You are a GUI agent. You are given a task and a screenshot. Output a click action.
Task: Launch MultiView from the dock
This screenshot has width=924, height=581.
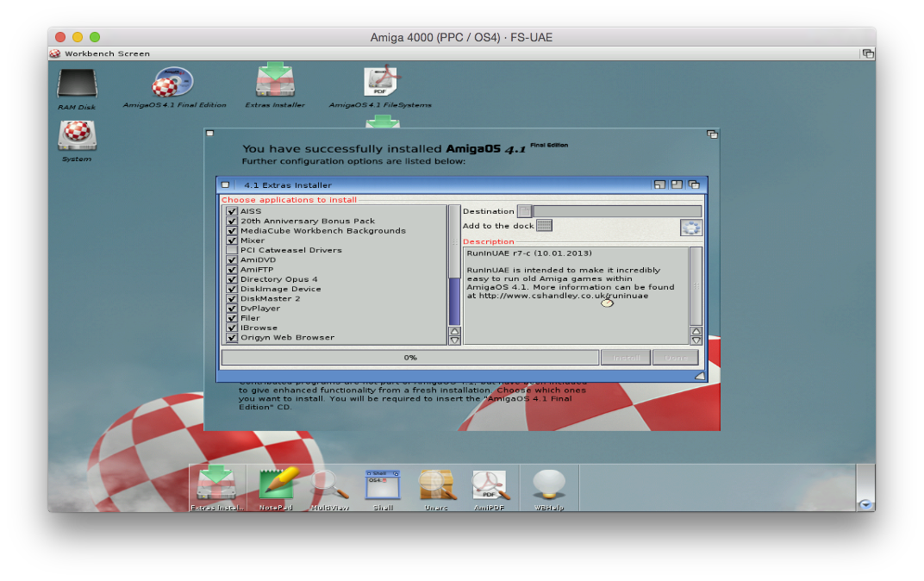(x=330, y=489)
